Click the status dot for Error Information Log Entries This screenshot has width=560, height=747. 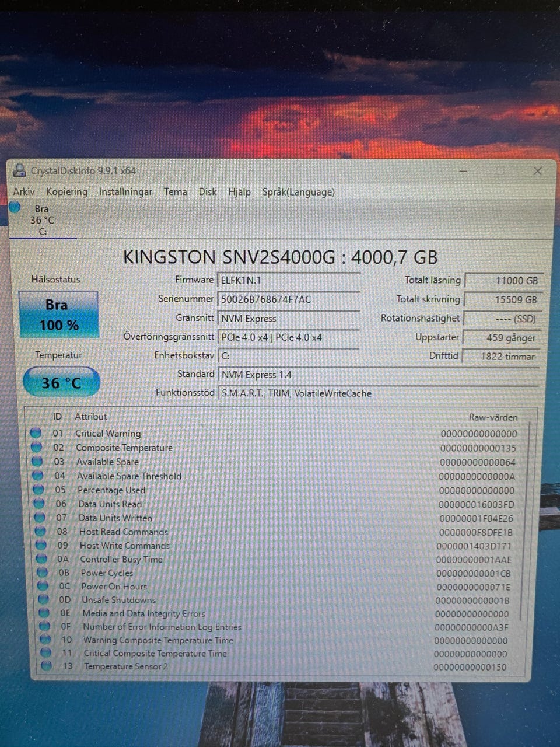coord(45,626)
